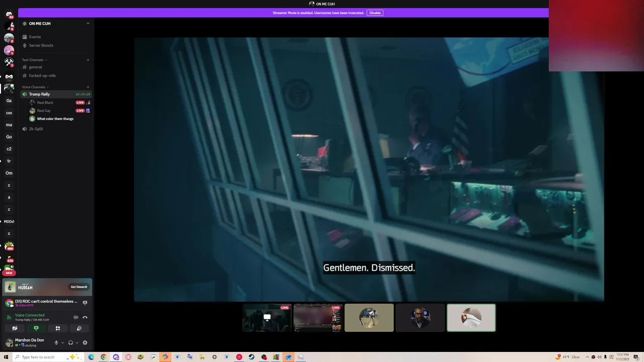Open the taskbar gear Settings app
644x362 pixels.
[214, 357]
